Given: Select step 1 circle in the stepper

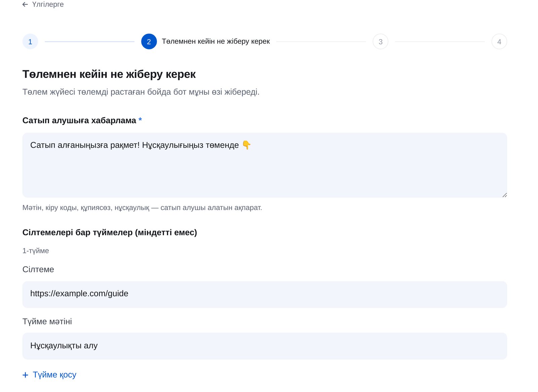Looking at the screenshot, I should (x=30, y=42).
